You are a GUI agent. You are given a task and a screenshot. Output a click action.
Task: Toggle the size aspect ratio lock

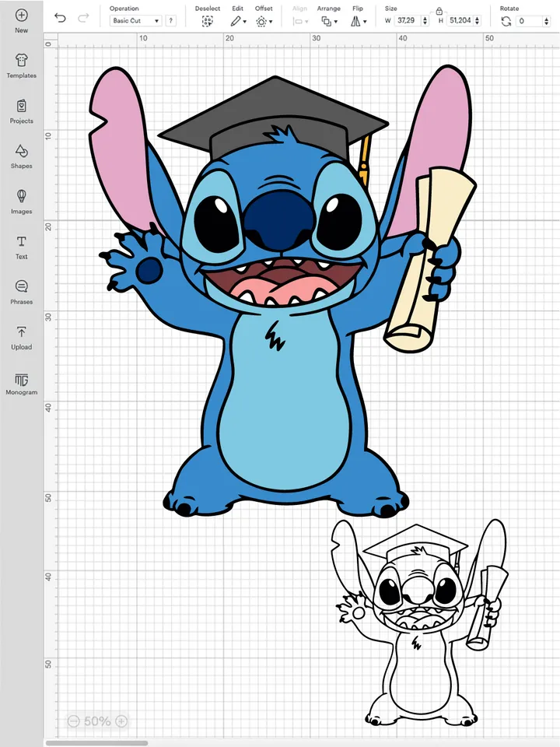(439, 11)
